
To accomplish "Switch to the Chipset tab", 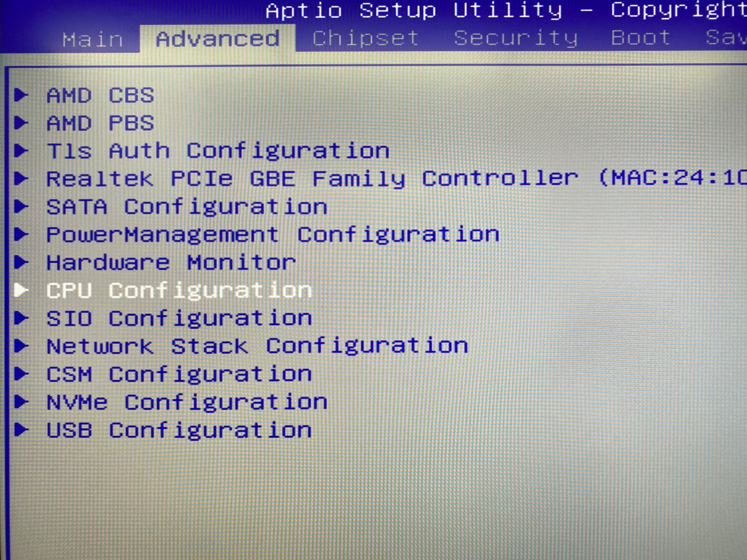I will [364, 38].
